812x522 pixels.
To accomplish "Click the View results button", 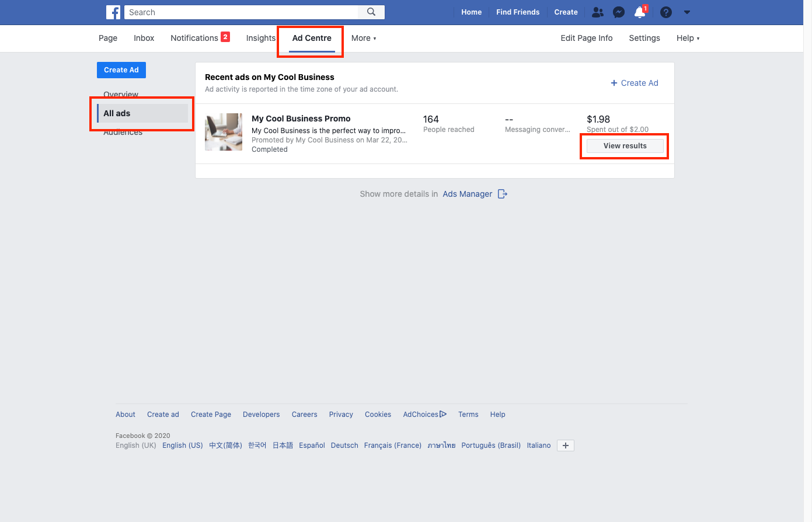I will [625, 146].
